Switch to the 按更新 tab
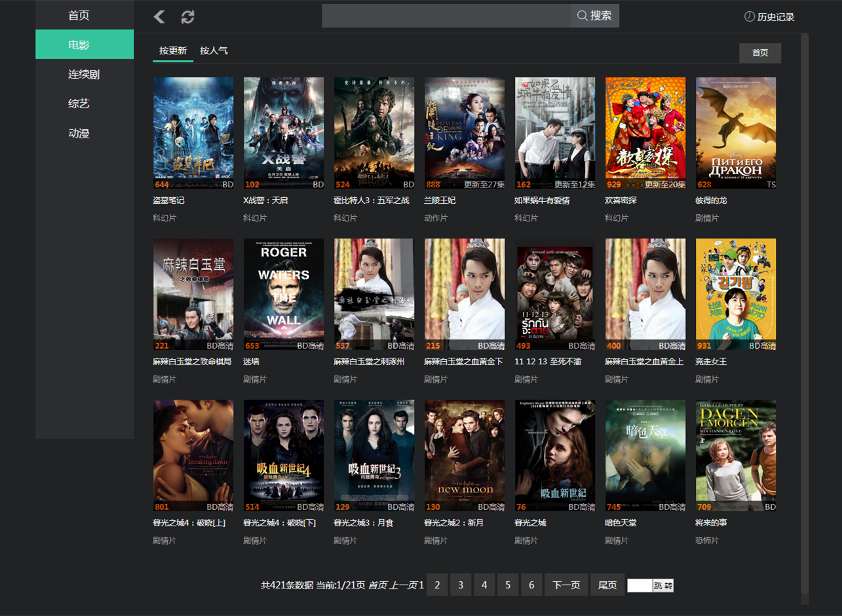This screenshot has height=616, width=842. click(x=173, y=50)
